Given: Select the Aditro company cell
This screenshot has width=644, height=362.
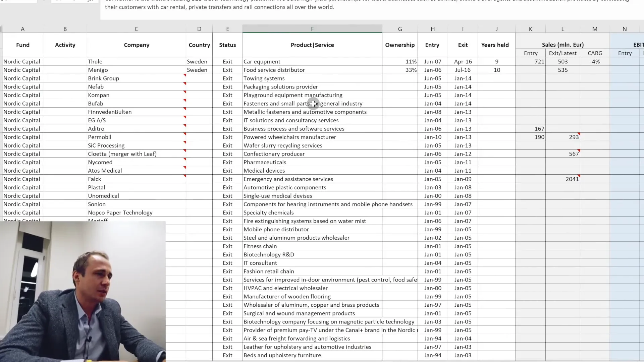Looking at the screenshot, I should (137, 129).
